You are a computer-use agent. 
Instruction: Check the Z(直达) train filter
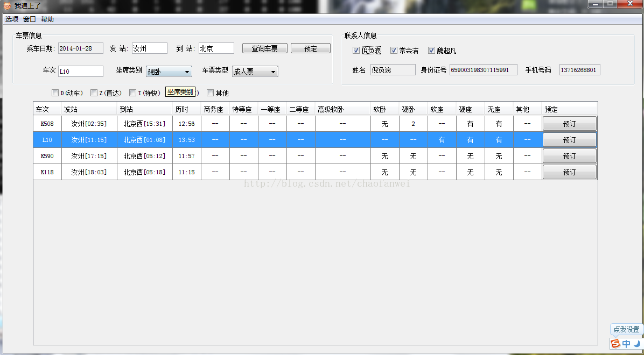(94, 93)
